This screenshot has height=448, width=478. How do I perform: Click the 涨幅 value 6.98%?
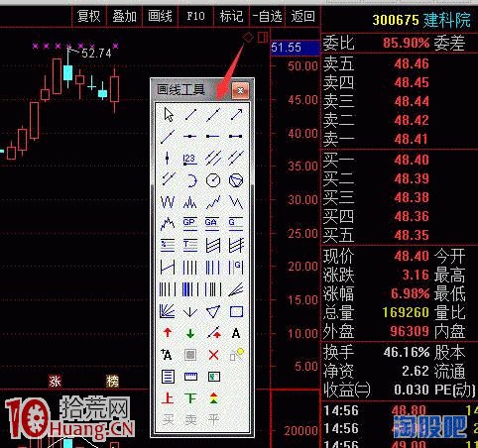[x=410, y=293]
